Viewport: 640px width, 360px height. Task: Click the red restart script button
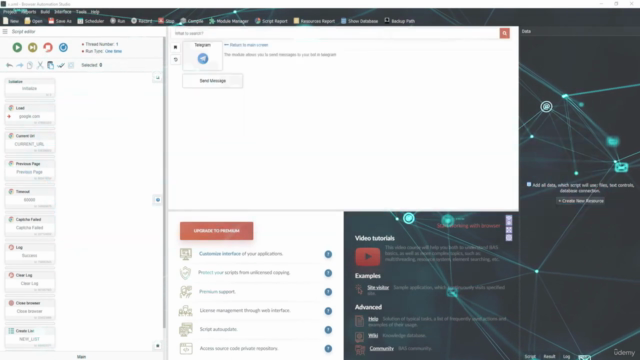pos(48,47)
